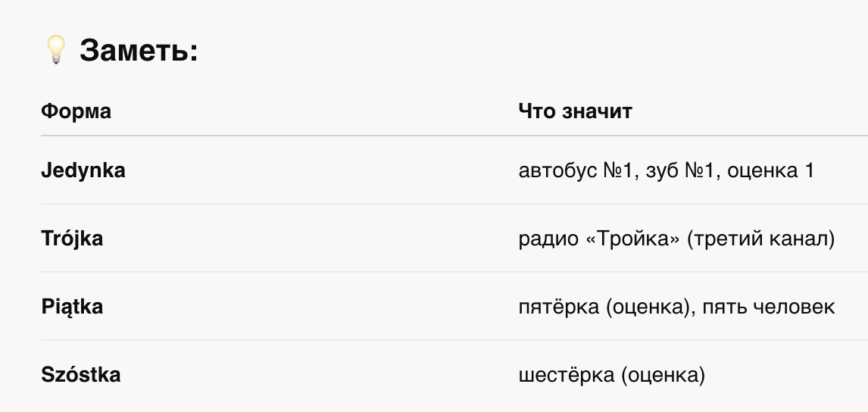Click the «автобус №1, зуб №1, оценка 1» cell
This screenshot has width=868, height=412.
(x=667, y=170)
